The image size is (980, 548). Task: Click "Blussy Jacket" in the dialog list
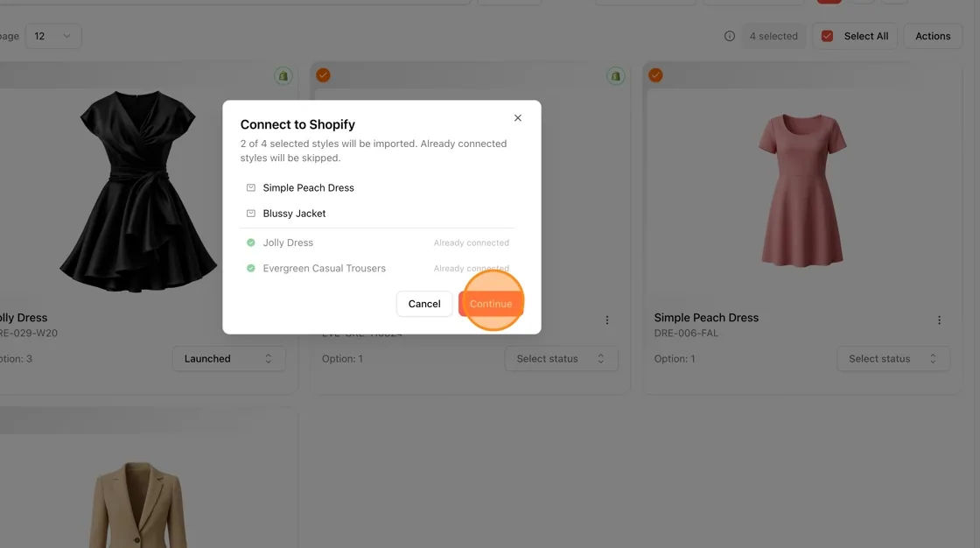[x=294, y=214]
